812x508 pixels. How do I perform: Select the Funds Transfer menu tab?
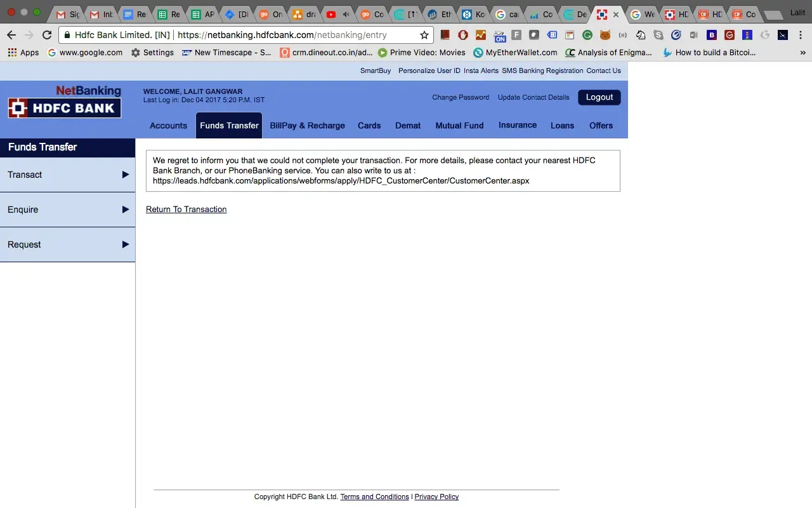[229, 126]
